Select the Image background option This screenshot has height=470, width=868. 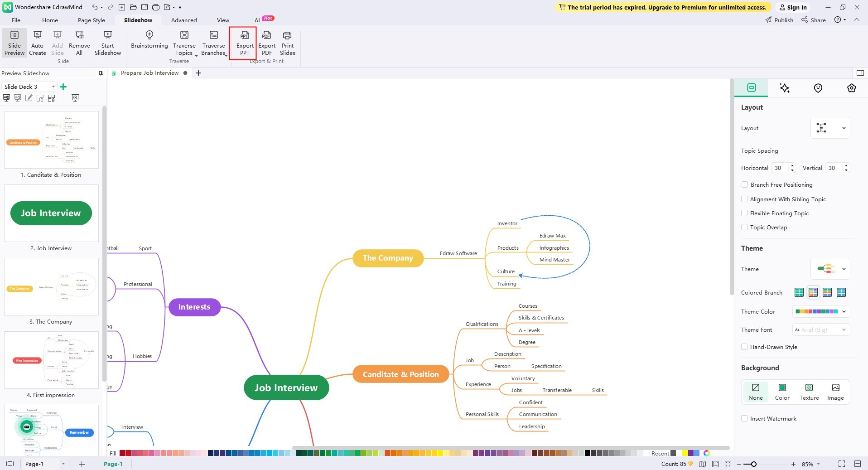tap(835, 392)
